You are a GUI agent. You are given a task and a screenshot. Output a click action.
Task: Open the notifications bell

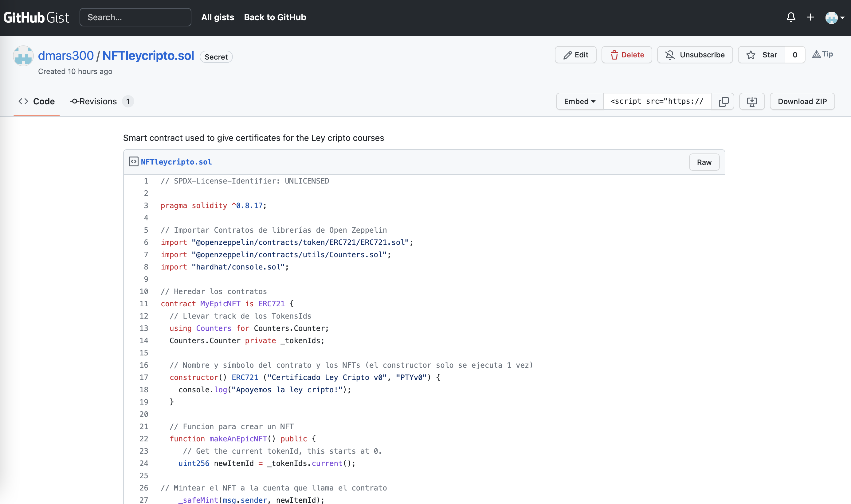(791, 17)
